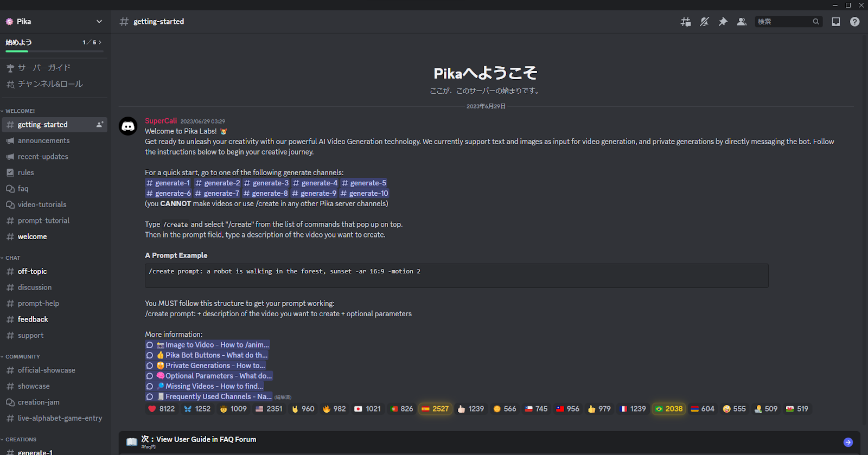
Task: Open the Optional Parameters thread link
Action: [209, 376]
